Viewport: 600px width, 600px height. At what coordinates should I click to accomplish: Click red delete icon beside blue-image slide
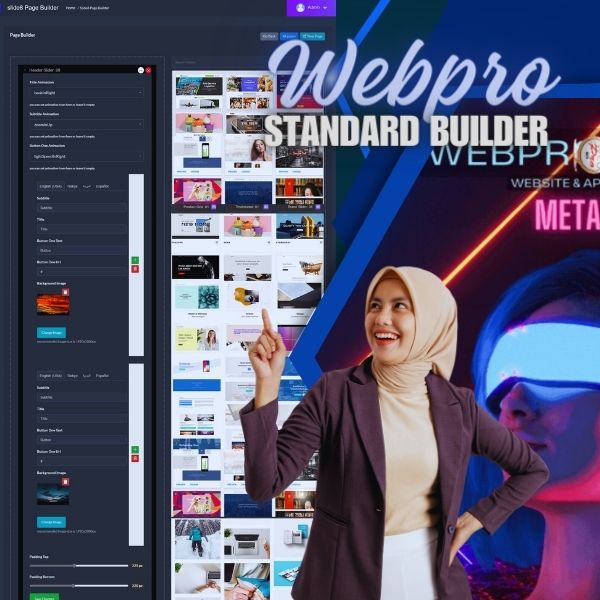click(x=135, y=458)
